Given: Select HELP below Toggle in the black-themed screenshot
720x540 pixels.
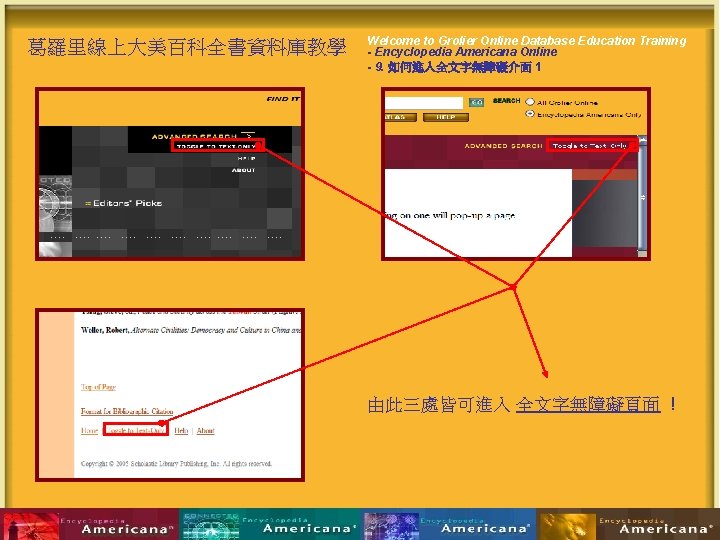Looking at the screenshot, I should (246, 158).
